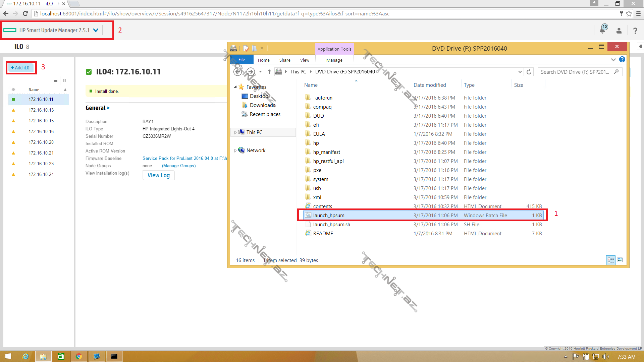The width and height of the screenshot is (644, 362).
Task: Click the Add iLO icon button
Action: (20, 67)
